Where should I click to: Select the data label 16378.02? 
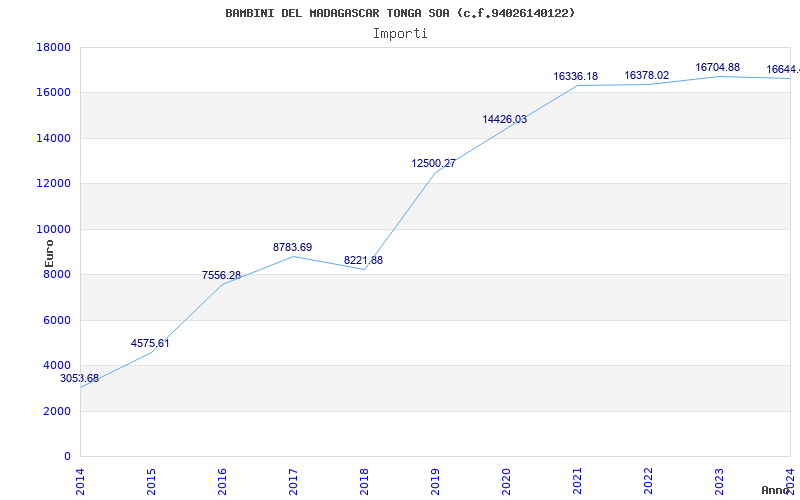click(x=646, y=76)
